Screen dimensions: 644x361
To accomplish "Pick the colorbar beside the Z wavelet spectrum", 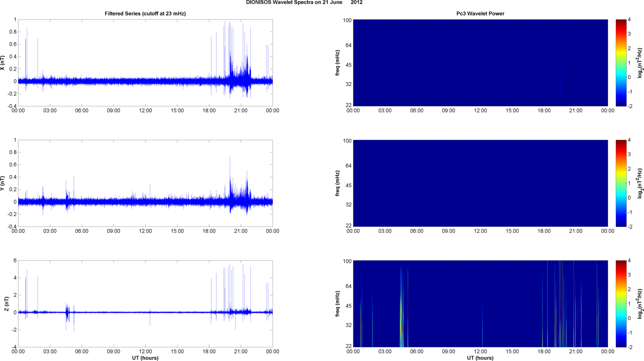I will (621, 304).
